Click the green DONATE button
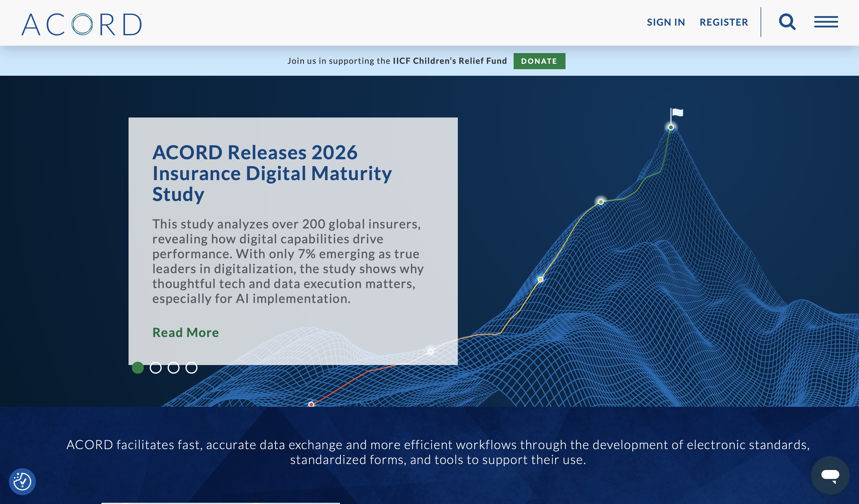The image size is (859, 504). (x=539, y=61)
